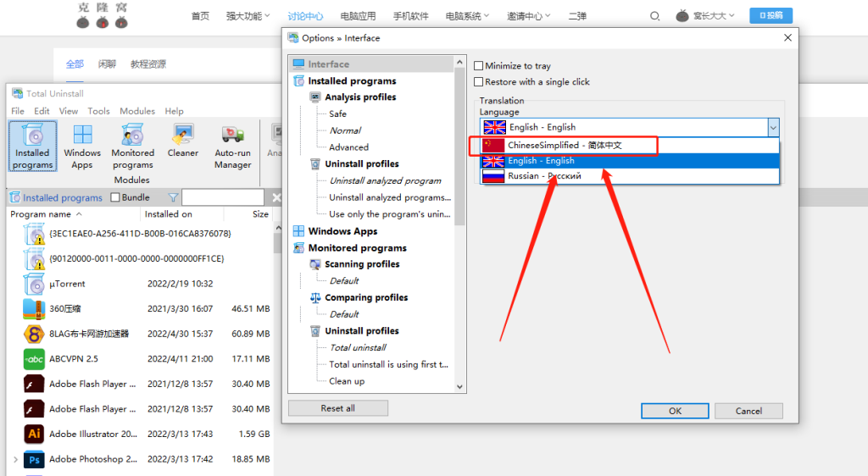Open the user name dropdown in header

click(714, 16)
